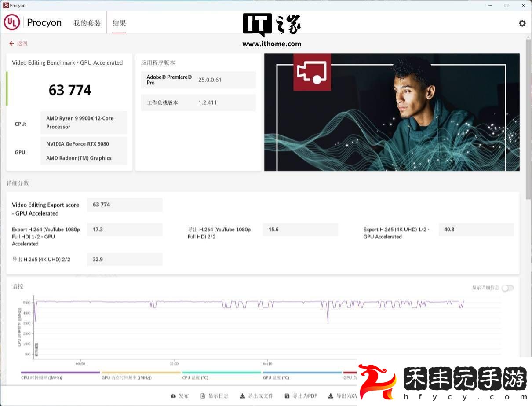This screenshot has height=406, width=532.
Task: Click the Video Editing Benchmark - GPU Accelerated title
Action: [x=67, y=62]
